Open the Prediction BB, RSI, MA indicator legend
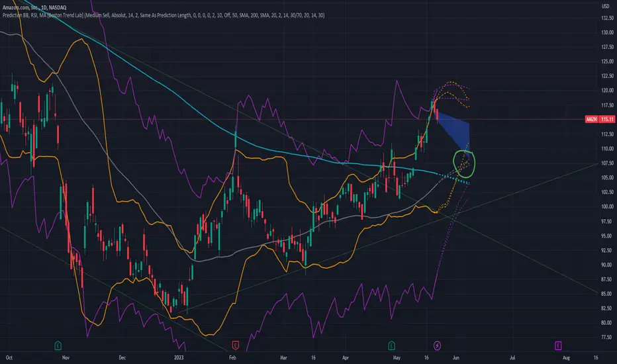 [164, 15]
